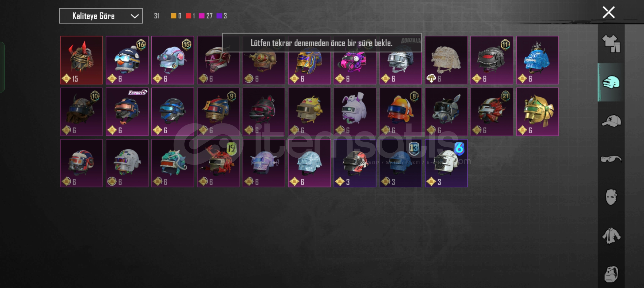The image size is (644, 288).
Task: Select the red horned helmet worth 15
Action: [x=81, y=60]
